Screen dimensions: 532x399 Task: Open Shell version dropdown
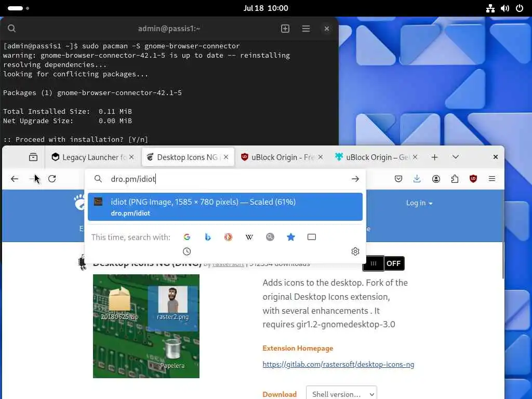tap(341, 394)
